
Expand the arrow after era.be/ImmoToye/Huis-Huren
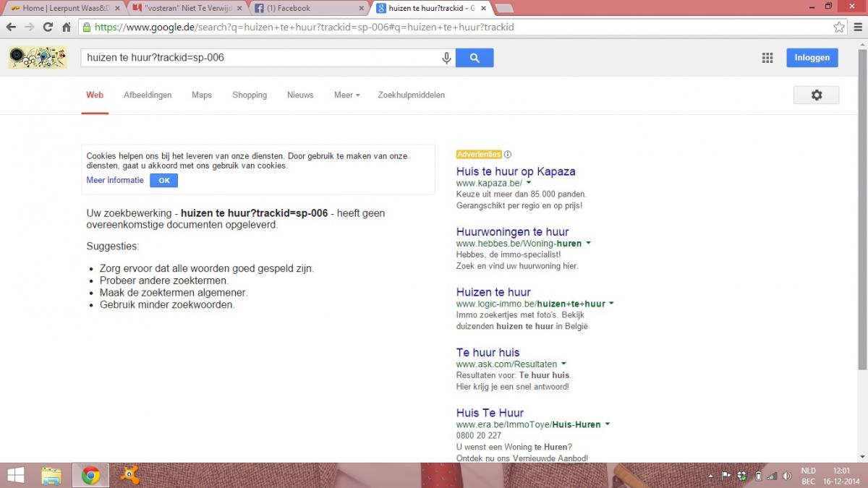click(x=607, y=424)
